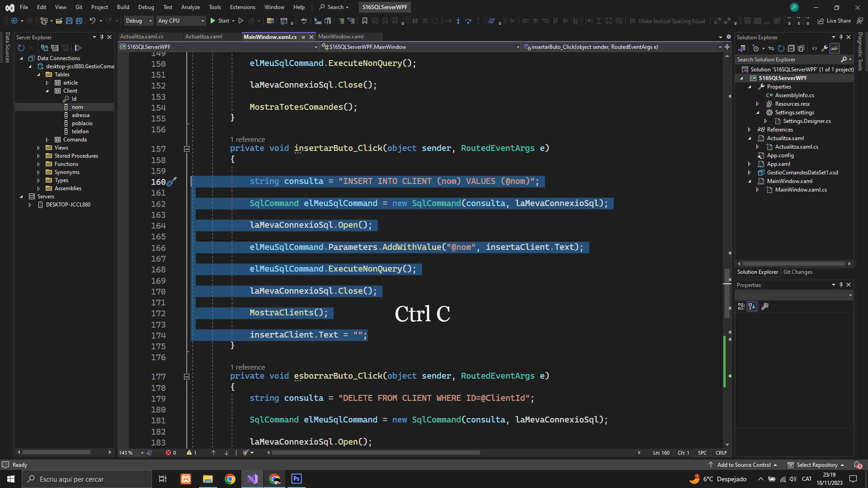Toggle Preview Selected Items in Solution Explorer
Image resolution: width=868 pixels, height=488 pixels.
(835, 48)
